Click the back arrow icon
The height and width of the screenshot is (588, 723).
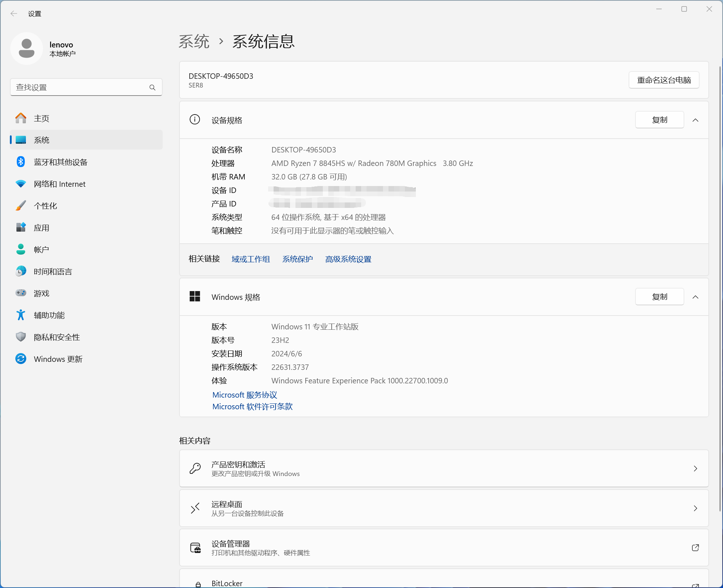[x=14, y=13]
